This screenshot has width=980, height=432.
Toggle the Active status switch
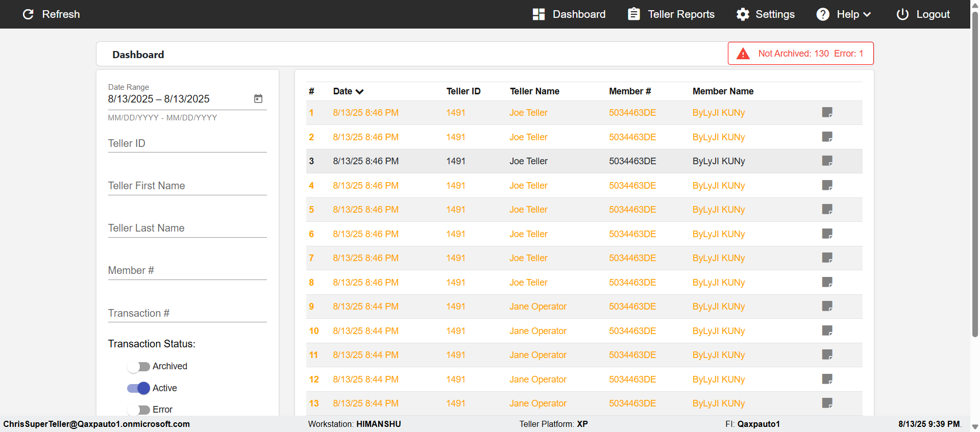138,388
